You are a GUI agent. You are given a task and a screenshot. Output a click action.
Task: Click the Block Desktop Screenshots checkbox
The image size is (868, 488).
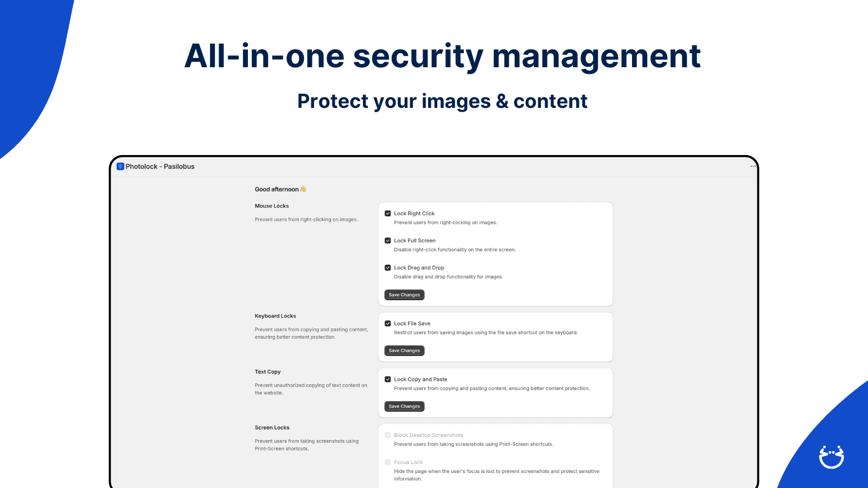[387, 435]
